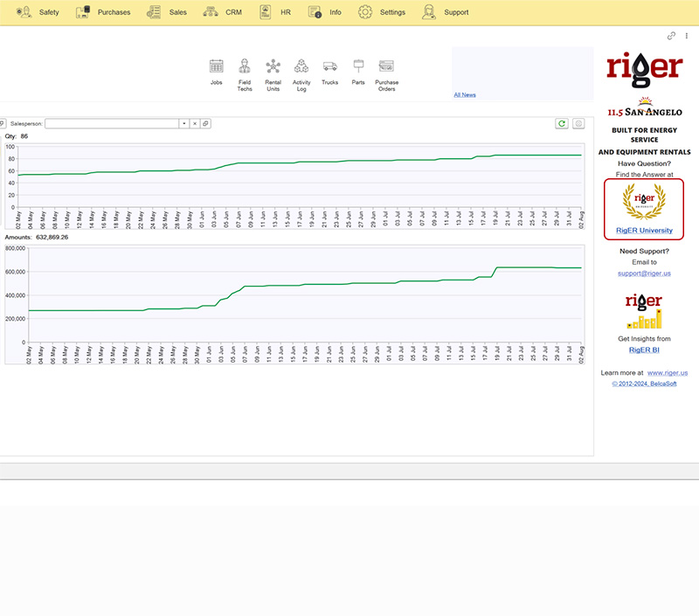Click into the Salesperson input field

coord(112,124)
